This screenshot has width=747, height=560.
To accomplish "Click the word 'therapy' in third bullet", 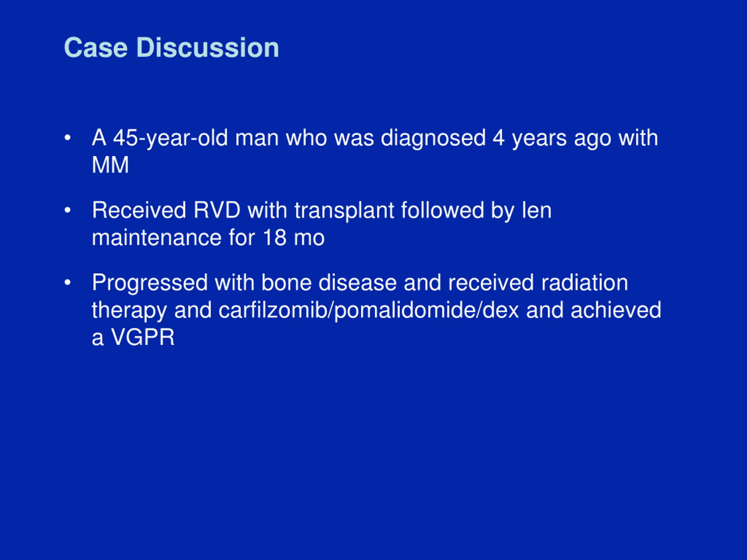I will click(x=129, y=311).
